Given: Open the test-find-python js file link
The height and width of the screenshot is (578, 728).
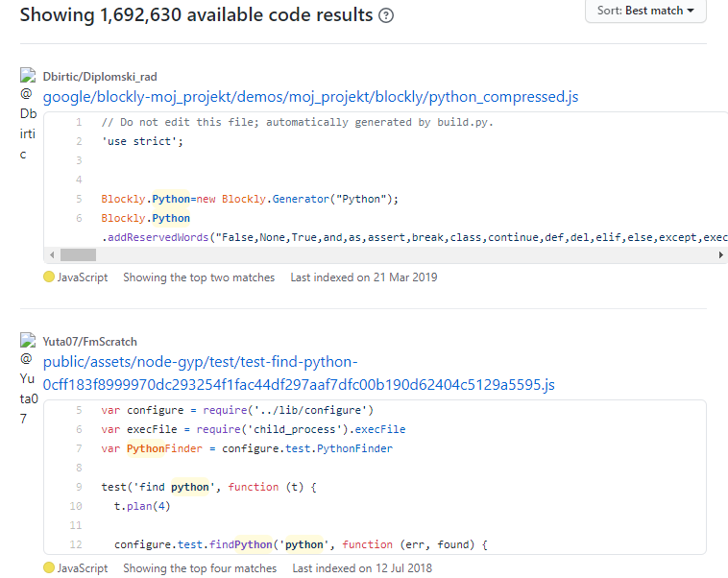Looking at the screenshot, I should click(299, 373).
